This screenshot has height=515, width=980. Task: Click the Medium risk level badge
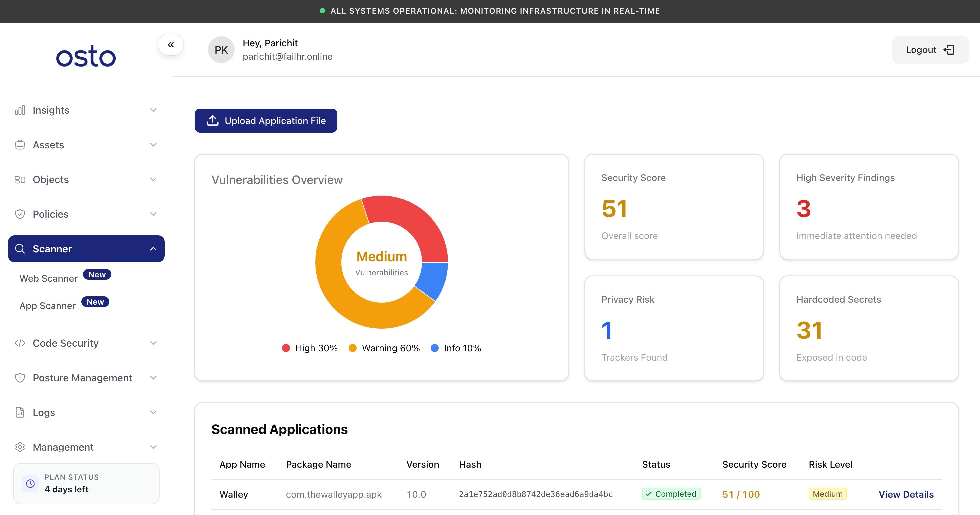(827, 494)
